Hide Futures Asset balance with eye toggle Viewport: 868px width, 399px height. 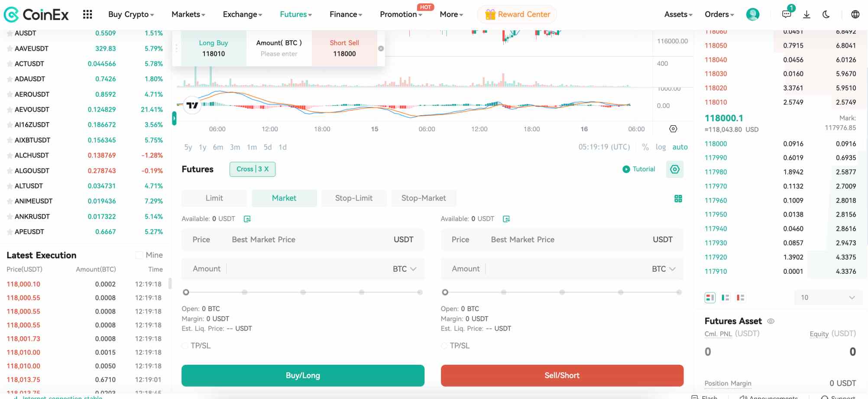click(771, 321)
